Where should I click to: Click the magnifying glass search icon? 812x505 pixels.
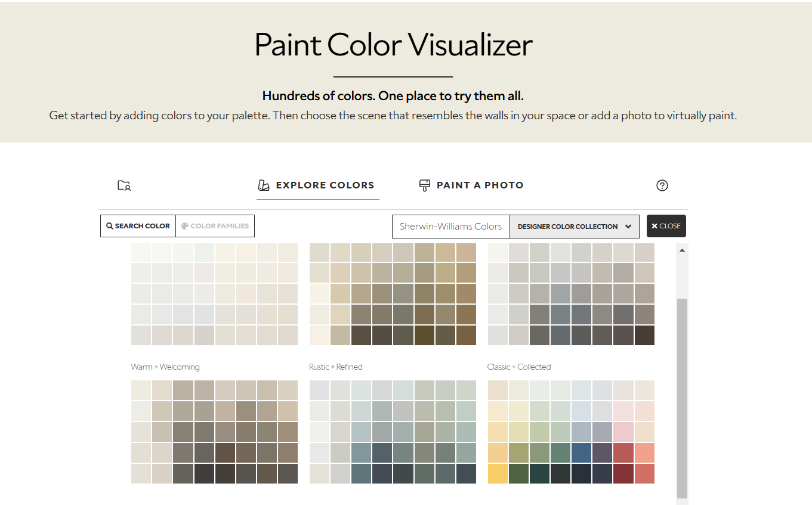(110, 227)
